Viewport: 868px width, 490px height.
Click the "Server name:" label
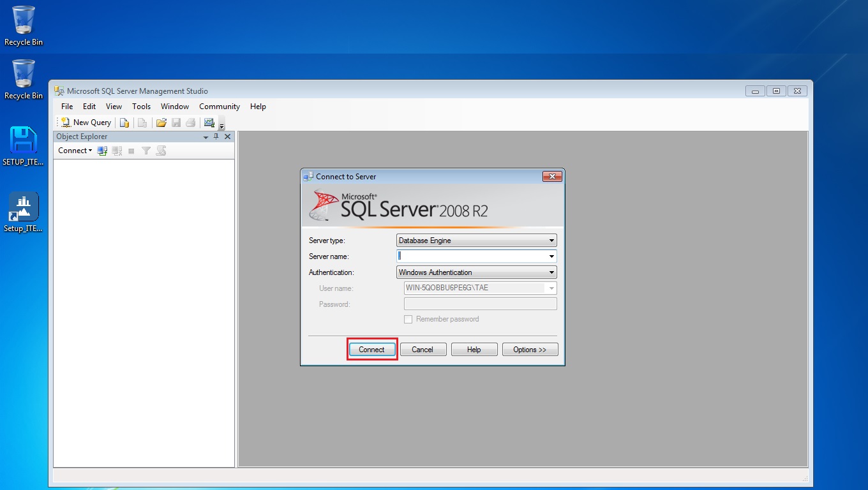click(329, 256)
